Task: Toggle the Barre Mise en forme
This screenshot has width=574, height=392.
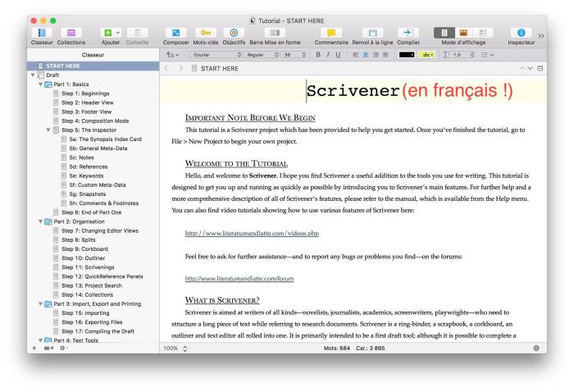Action: point(275,31)
